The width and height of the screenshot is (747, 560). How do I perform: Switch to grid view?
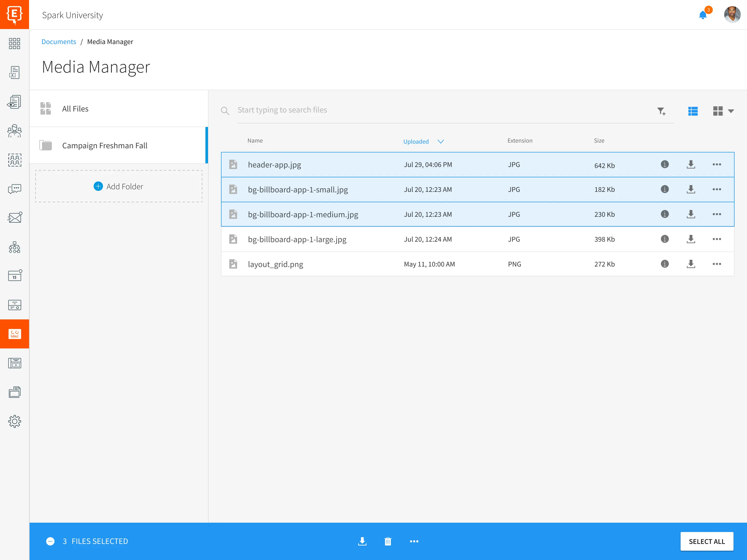tap(718, 111)
